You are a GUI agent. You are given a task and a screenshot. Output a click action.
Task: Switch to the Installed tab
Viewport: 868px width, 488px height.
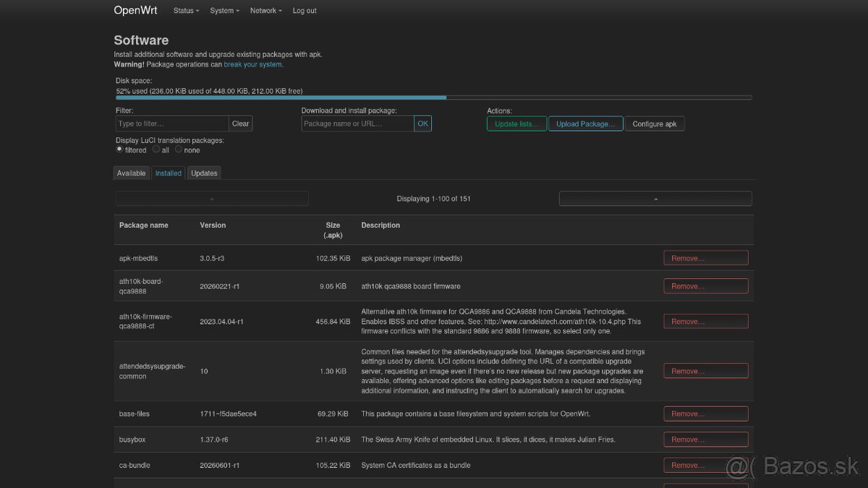(x=169, y=173)
